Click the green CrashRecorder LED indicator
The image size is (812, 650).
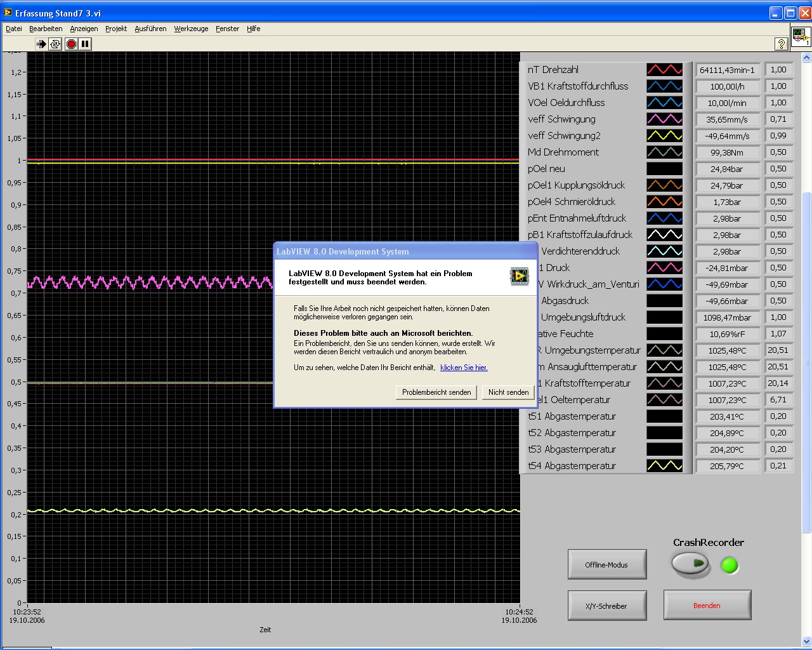point(730,565)
